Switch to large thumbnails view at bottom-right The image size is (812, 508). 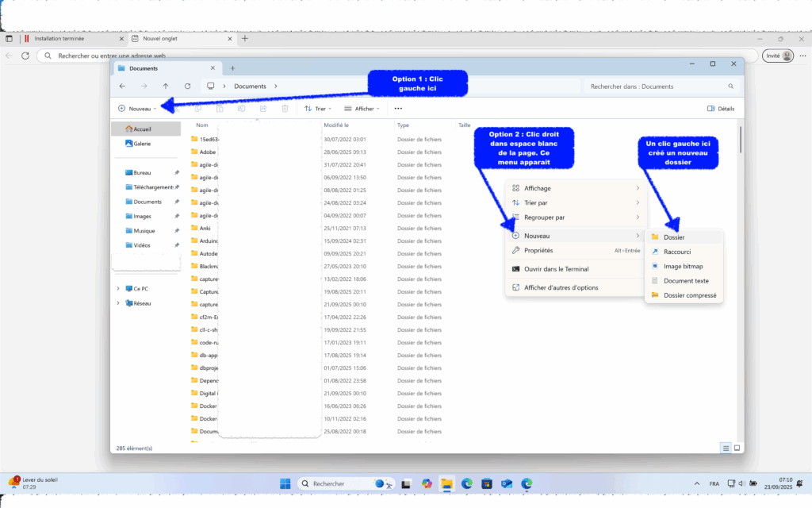pos(737,448)
